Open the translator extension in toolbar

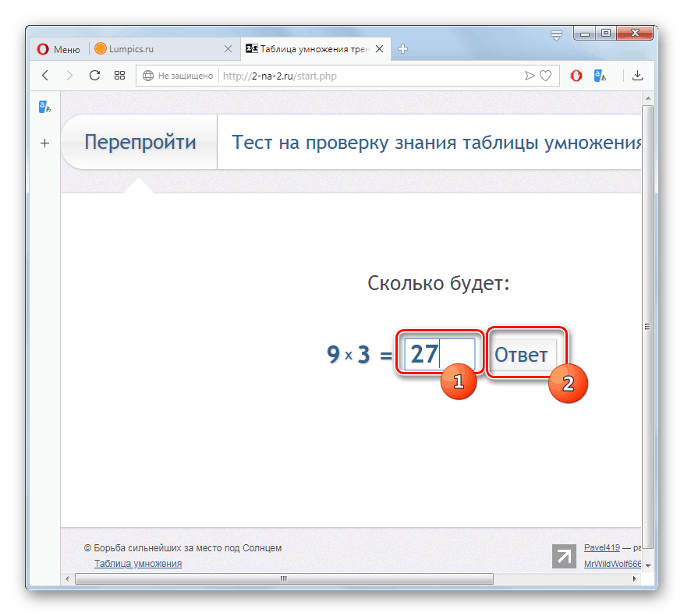click(x=601, y=76)
